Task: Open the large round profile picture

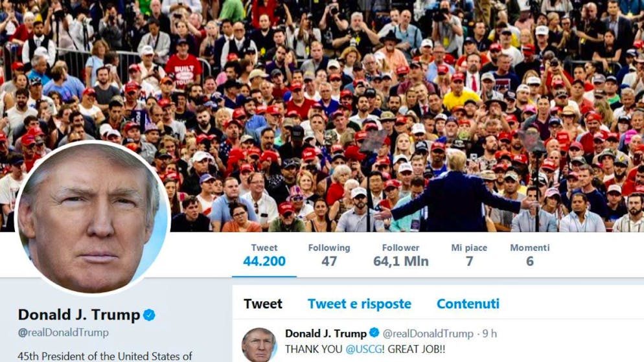Action: pos(92,218)
